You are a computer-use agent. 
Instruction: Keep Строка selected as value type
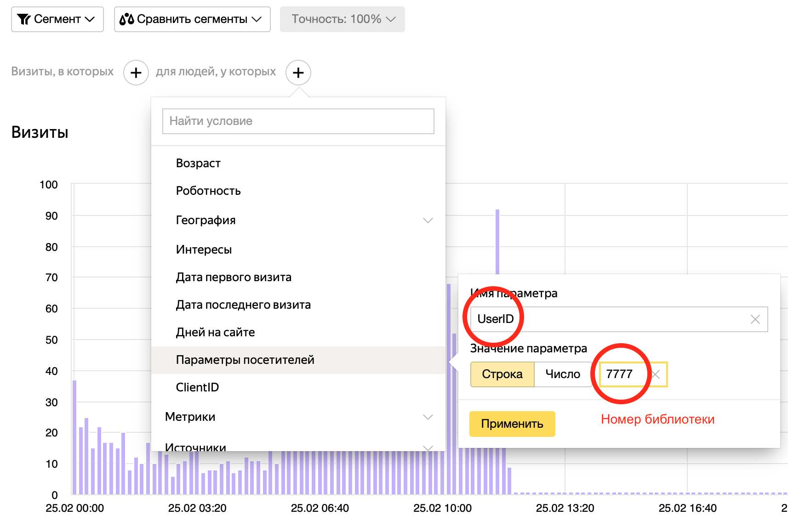502,374
